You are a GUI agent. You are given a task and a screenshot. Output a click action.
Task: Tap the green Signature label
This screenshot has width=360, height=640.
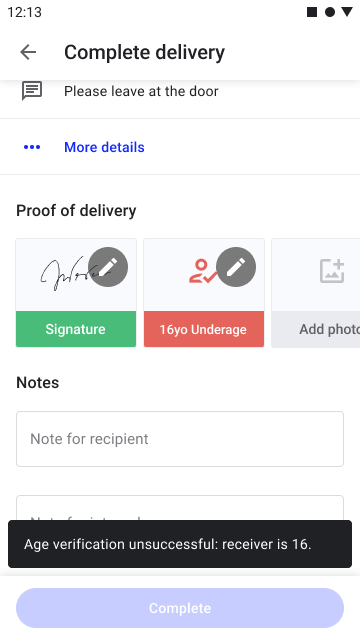[76, 329]
